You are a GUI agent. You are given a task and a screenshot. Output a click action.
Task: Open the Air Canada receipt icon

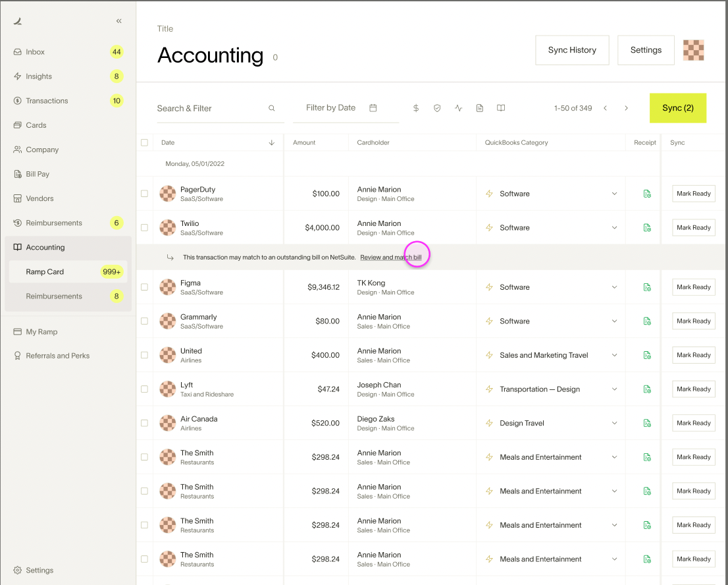(647, 423)
